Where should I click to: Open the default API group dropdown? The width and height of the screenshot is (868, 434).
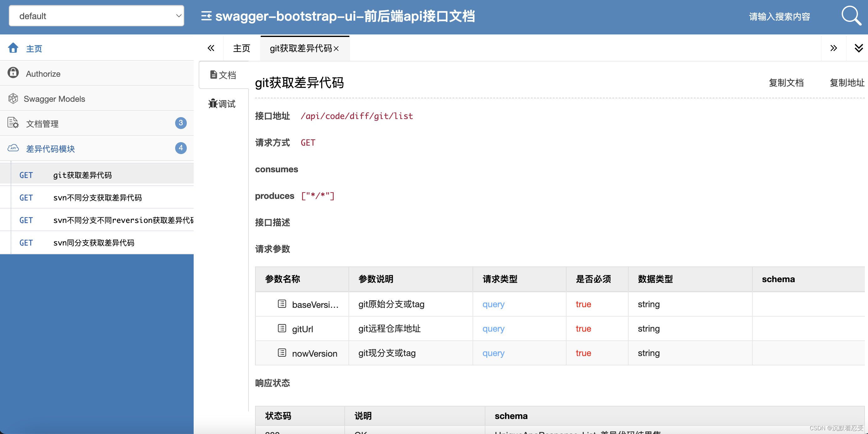(x=97, y=16)
